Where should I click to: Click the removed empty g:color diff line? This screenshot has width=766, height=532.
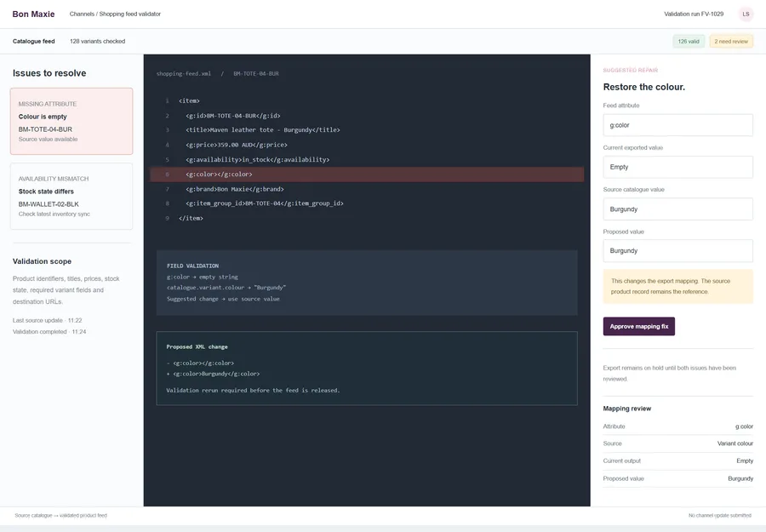point(200,363)
